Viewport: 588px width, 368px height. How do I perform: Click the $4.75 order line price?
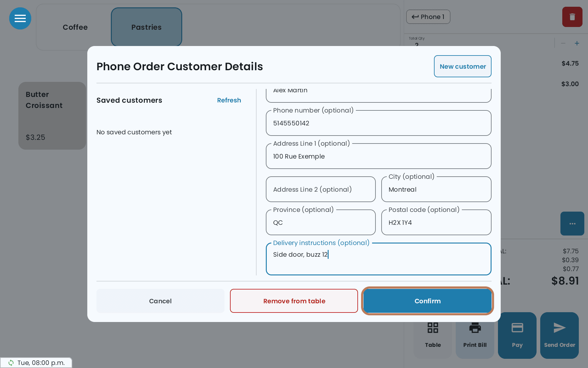tap(570, 63)
